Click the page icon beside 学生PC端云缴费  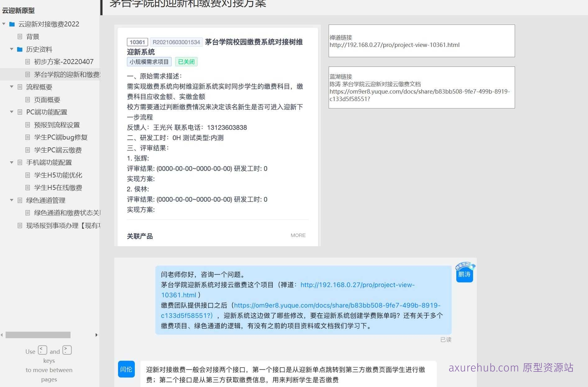28,150
